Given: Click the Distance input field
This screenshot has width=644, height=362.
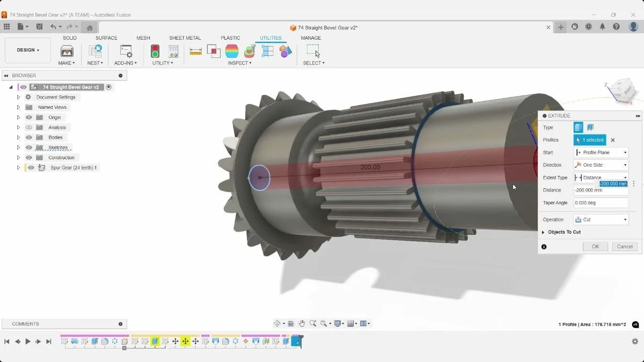Looking at the screenshot, I should 601,190.
